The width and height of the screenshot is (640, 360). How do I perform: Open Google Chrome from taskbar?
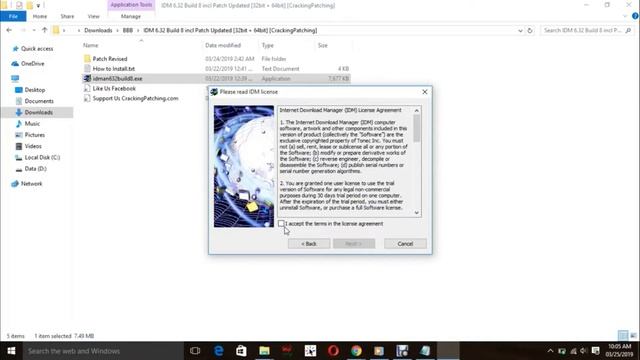tap(356, 351)
